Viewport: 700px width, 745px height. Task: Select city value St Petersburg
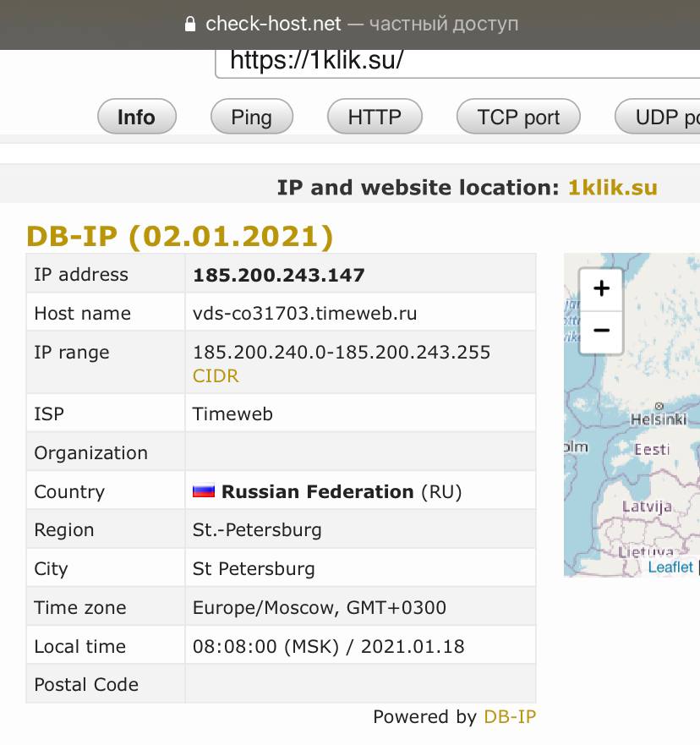click(254, 569)
